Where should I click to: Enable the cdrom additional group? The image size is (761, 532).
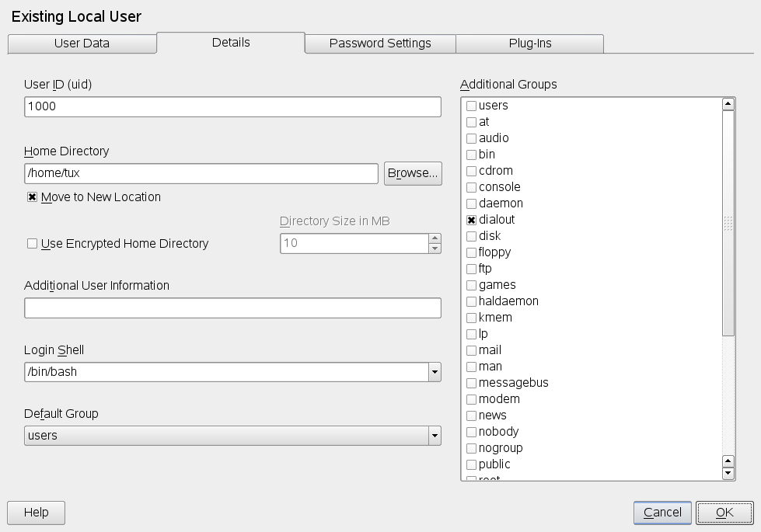coord(471,171)
